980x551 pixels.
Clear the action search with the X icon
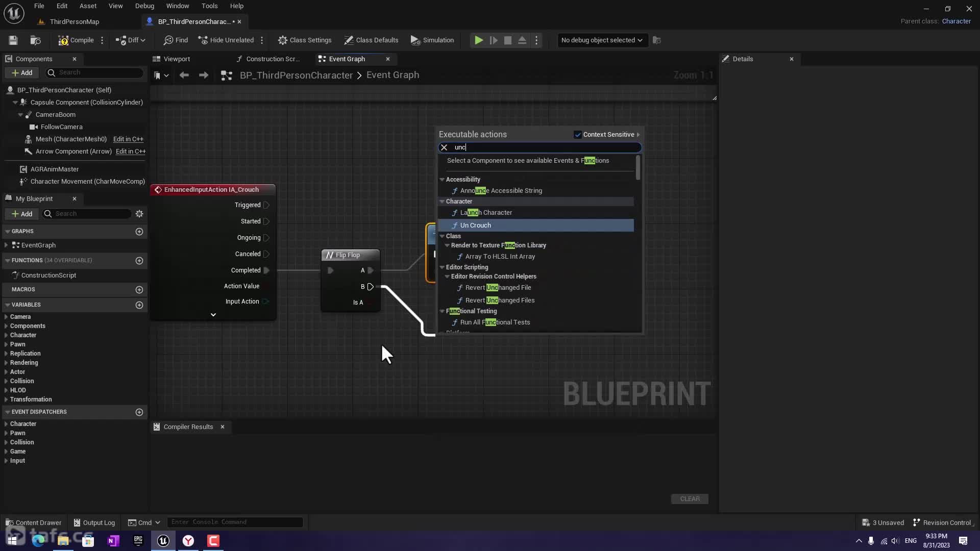444,147
